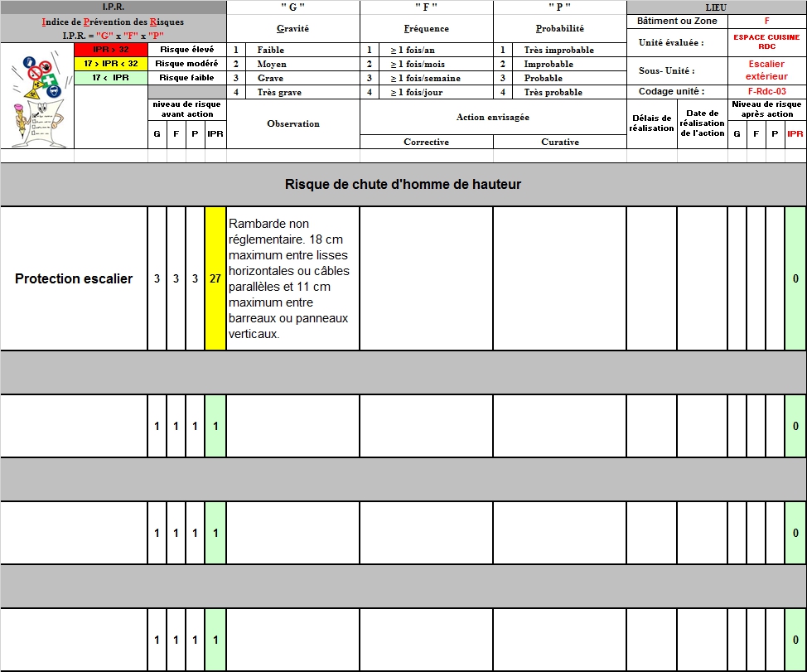Select the yellow "17 > IPR < 32" legend cell
The height and width of the screenshot is (672, 807).
(111, 64)
